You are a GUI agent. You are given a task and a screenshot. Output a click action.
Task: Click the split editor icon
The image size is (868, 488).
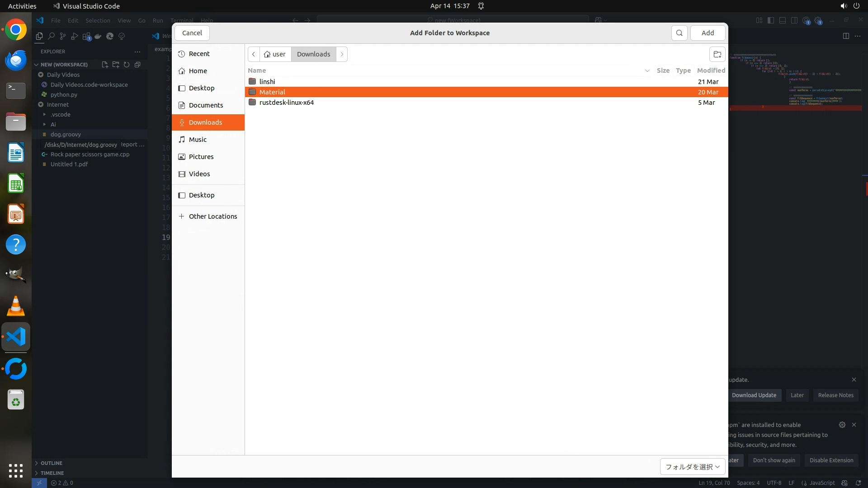tap(846, 36)
